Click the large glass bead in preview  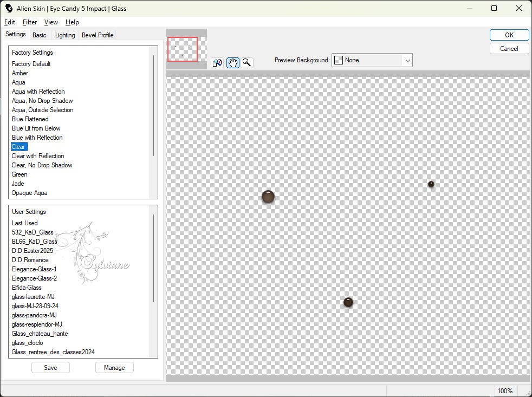268,197
